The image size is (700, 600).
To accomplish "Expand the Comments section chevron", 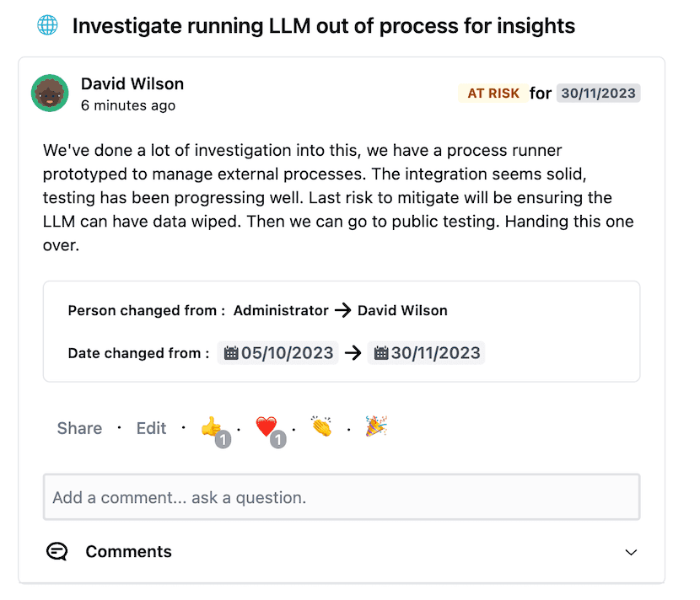I will click(631, 552).
